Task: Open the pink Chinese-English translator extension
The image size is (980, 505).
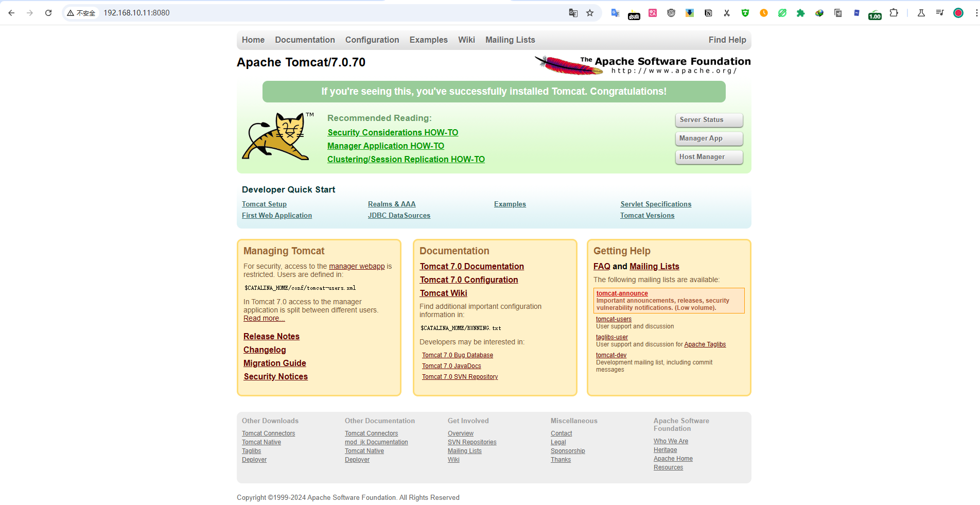Action: click(653, 13)
